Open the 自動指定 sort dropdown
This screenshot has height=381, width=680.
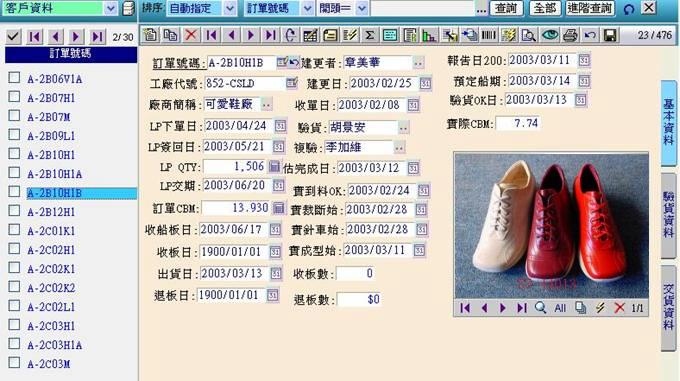pyautogui.click(x=230, y=8)
